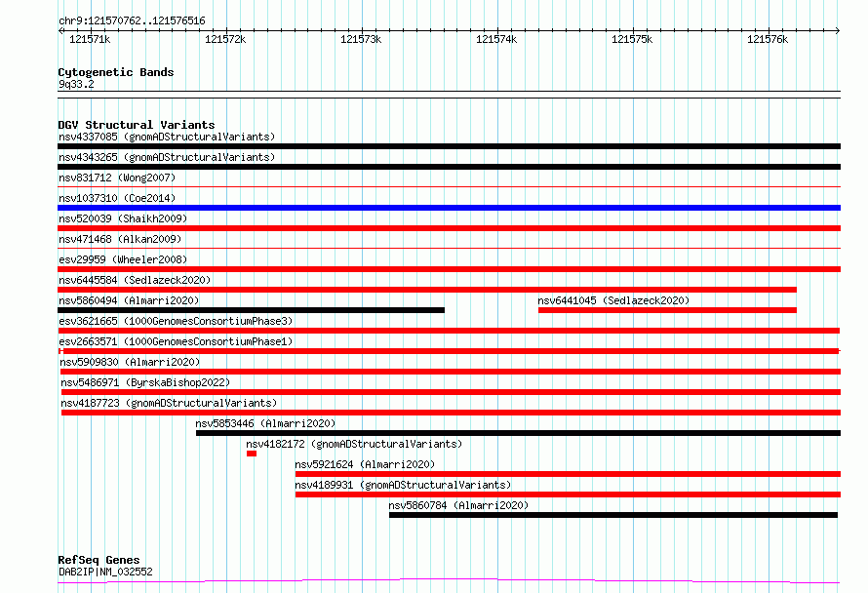Click the 121576k ruler marker
868x593 pixels.
[768, 39]
